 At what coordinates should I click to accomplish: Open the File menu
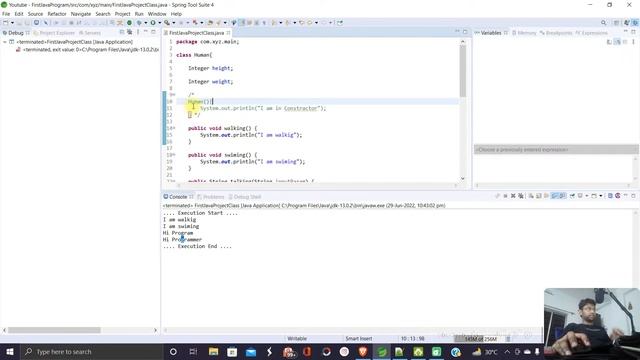[6, 14]
